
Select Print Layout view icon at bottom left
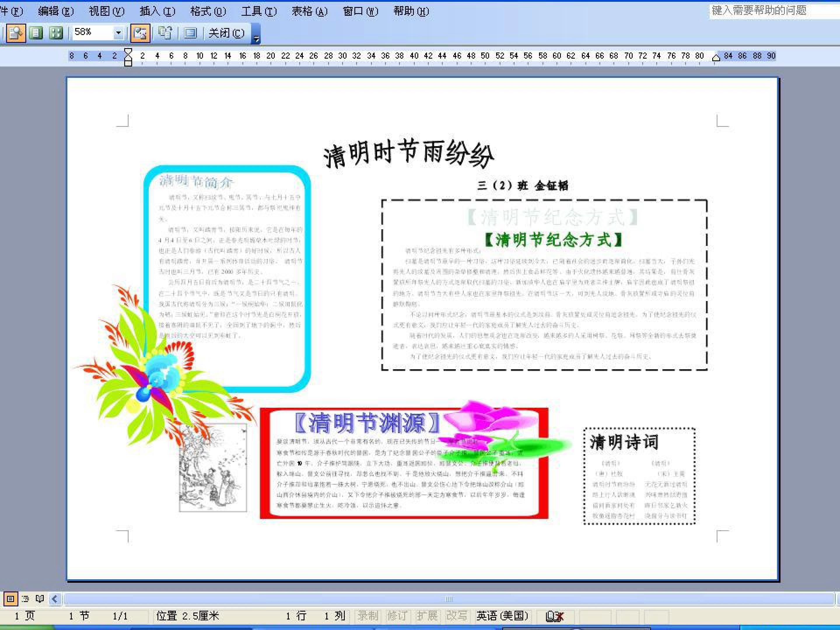pos(10,599)
